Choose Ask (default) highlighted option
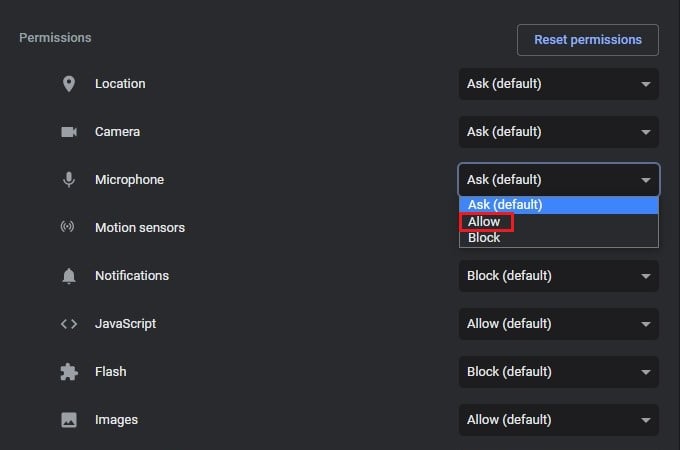Image resolution: width=680 pixels, height=450 pixels. [x=559, y=205]
